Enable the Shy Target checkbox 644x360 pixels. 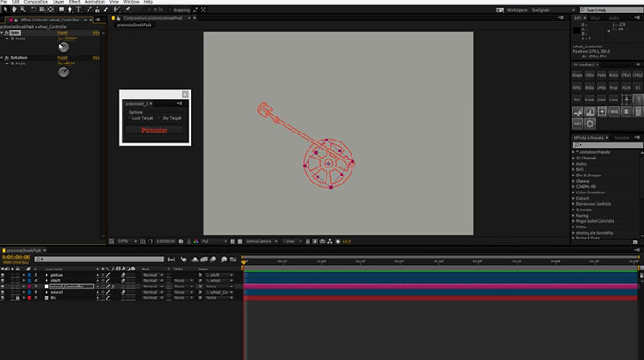click(159, 118)
